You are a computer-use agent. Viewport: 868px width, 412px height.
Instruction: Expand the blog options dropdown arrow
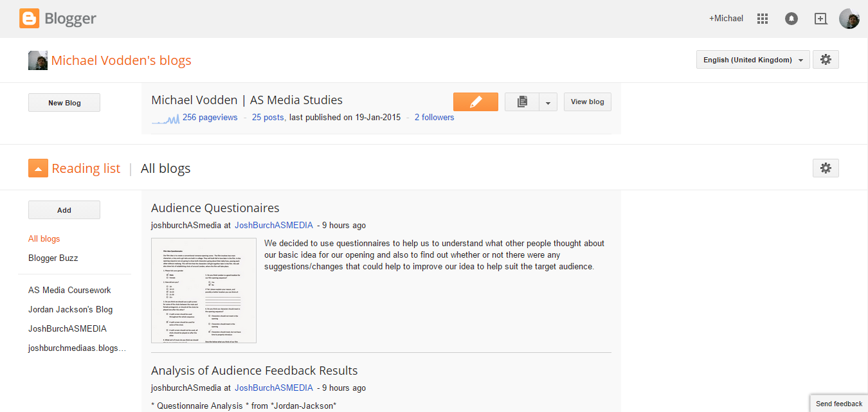coord(548,102)
